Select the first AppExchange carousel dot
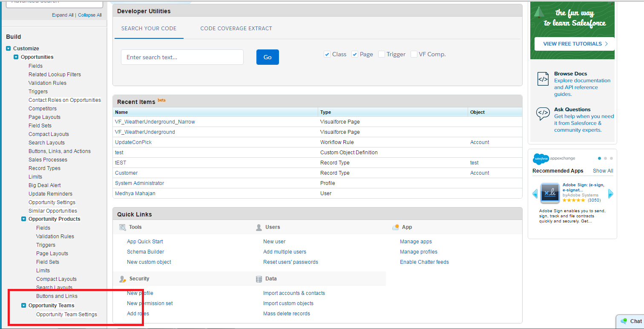The height and width of the screenshot is (329, 644). (x=599, y=159)
